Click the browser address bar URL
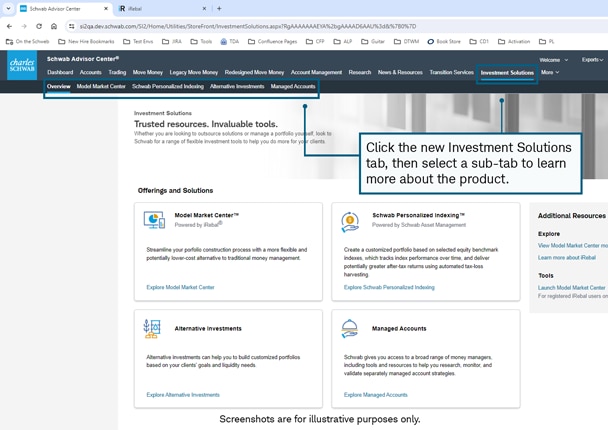 247,26
